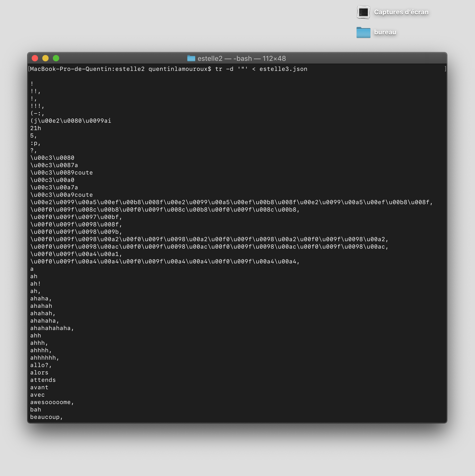Viewport: 475px width, 476px height.
Task: Open the bureau folder icon on desktop
Action: coord(363,33)
